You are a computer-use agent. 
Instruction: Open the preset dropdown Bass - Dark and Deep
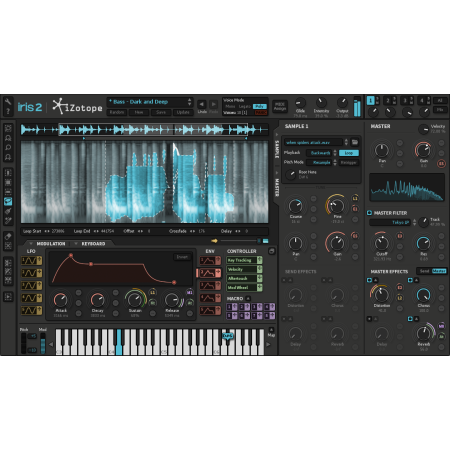click(x=150, y=102)
